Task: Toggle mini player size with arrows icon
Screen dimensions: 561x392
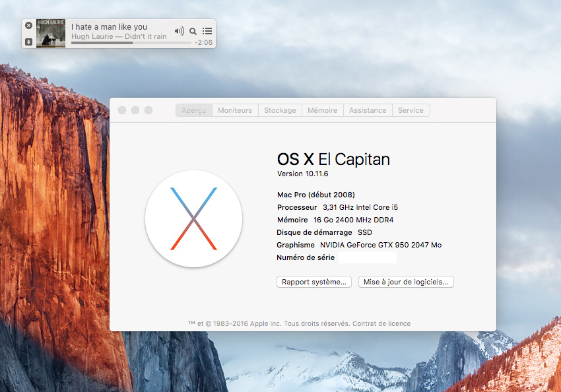Action: 28,42
